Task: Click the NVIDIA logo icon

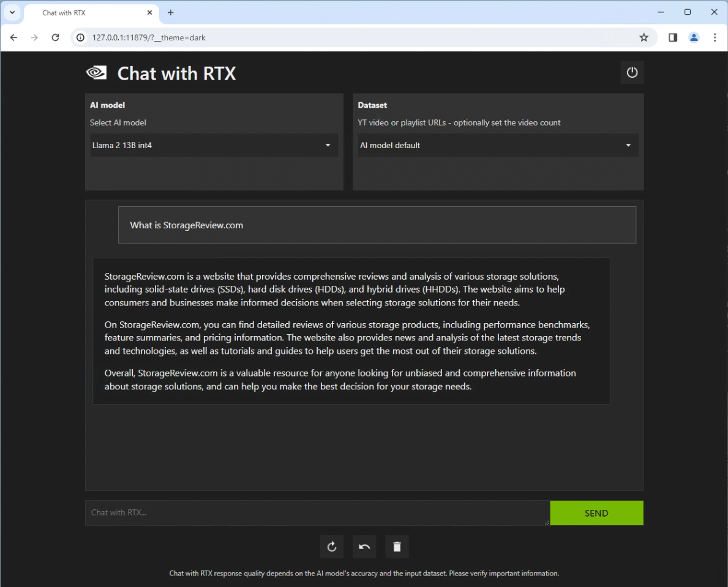Action: tap(97, 73)
